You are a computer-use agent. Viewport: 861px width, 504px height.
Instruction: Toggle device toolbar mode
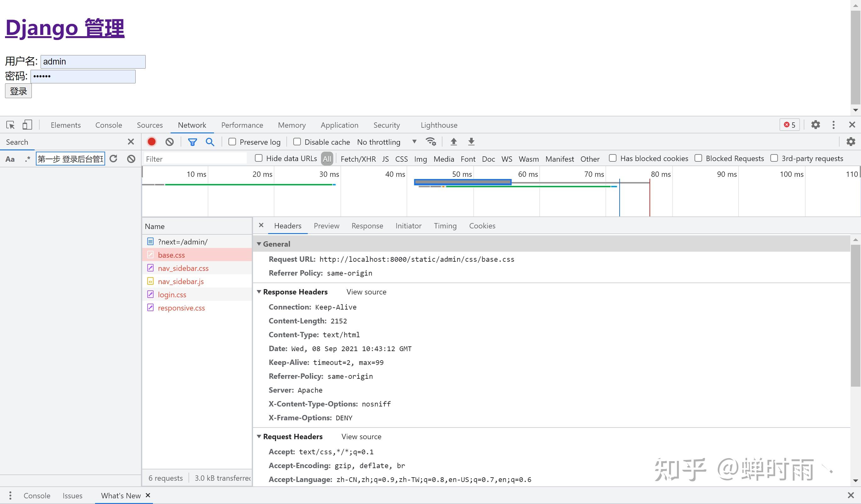27,125
